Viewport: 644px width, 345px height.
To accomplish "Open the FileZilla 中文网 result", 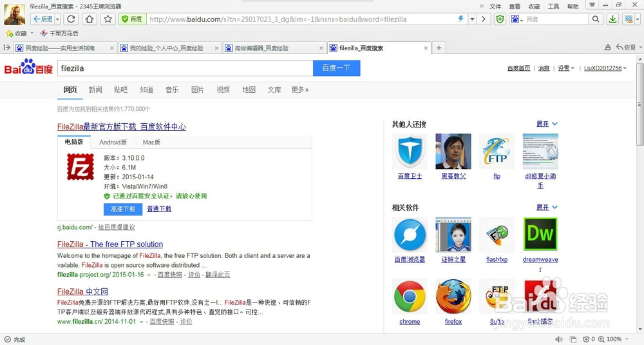I will (x=82, y=291).
